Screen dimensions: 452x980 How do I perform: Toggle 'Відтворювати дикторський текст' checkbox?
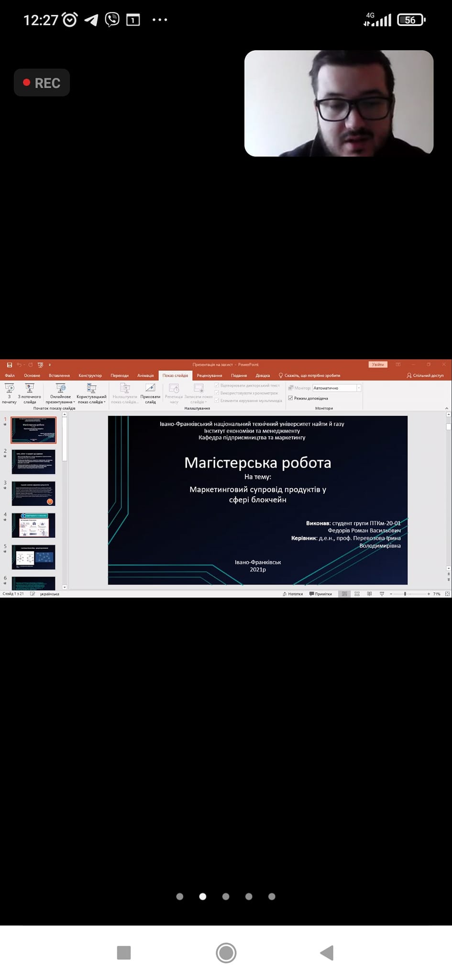pos(217,385)
